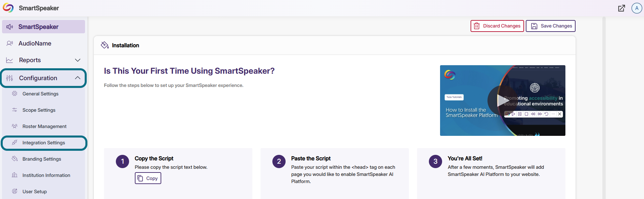Click the 'SmartSpeaker' app title in header
644x199 pixels.
pos(39,8)
